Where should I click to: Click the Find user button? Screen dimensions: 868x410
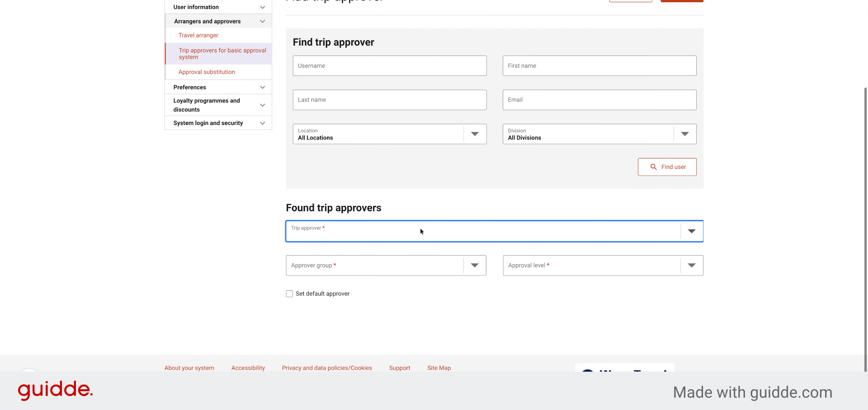coord(667,167)
